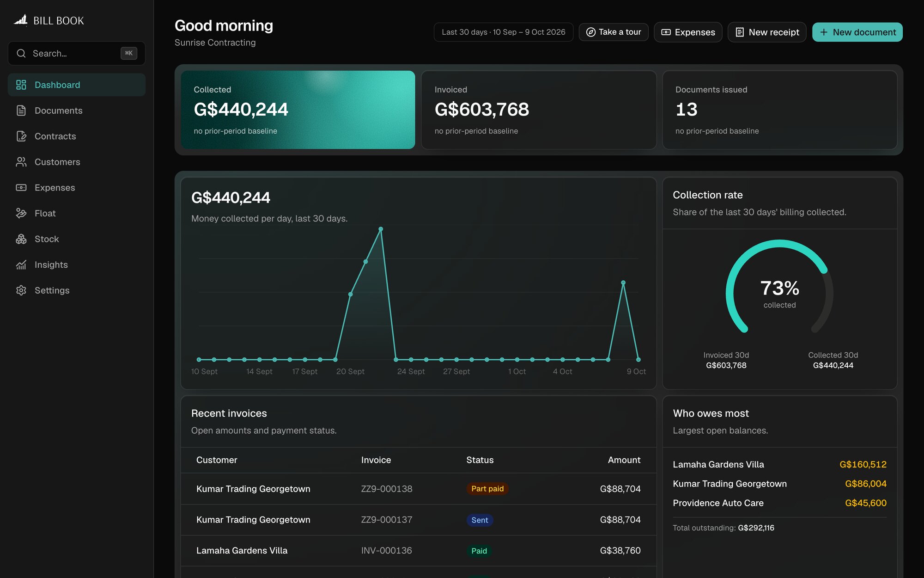
Task: Navigate to Insights
Action: click(x=77, y=264)
